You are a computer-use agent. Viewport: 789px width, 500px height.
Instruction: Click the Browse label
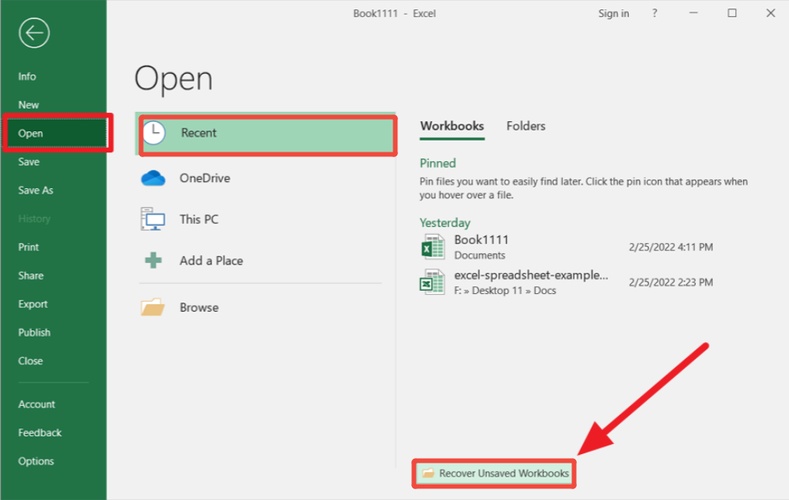coord(199,307)
